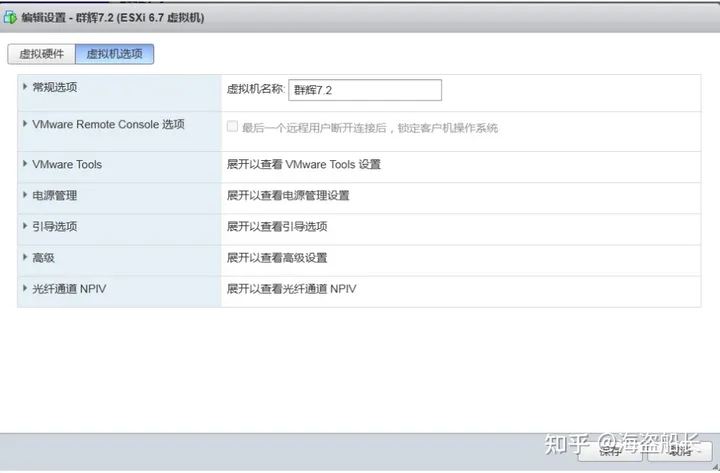Click the 高级 row label
The image size is (720, 473).
(x=44, y=258)
